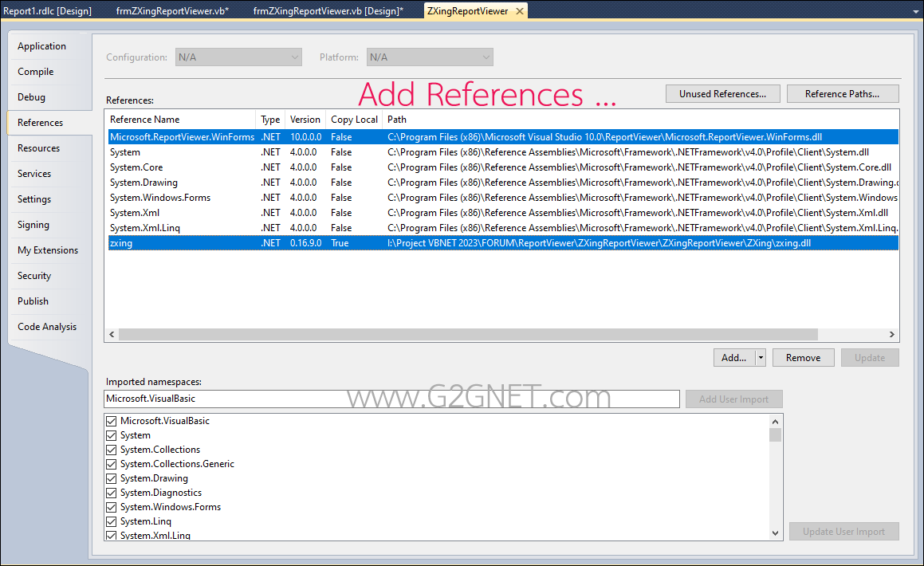
Task: Click the Update User Import button
Action: pos(843,531)
